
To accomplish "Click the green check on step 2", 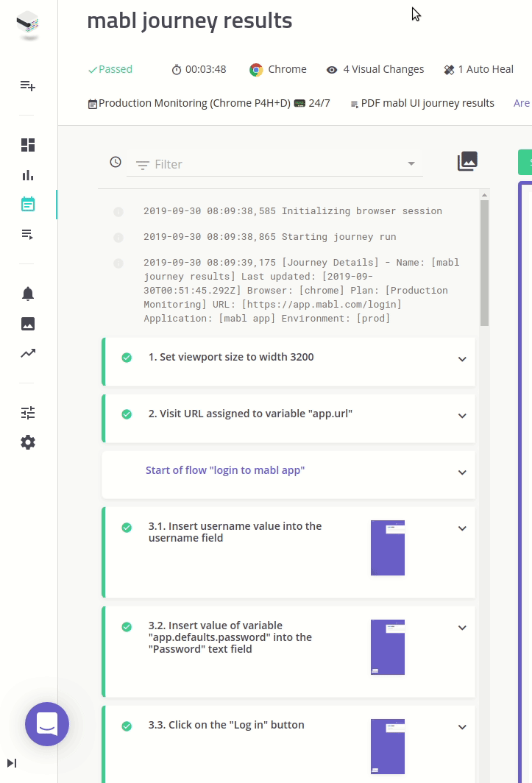I will tap(127, 414).
